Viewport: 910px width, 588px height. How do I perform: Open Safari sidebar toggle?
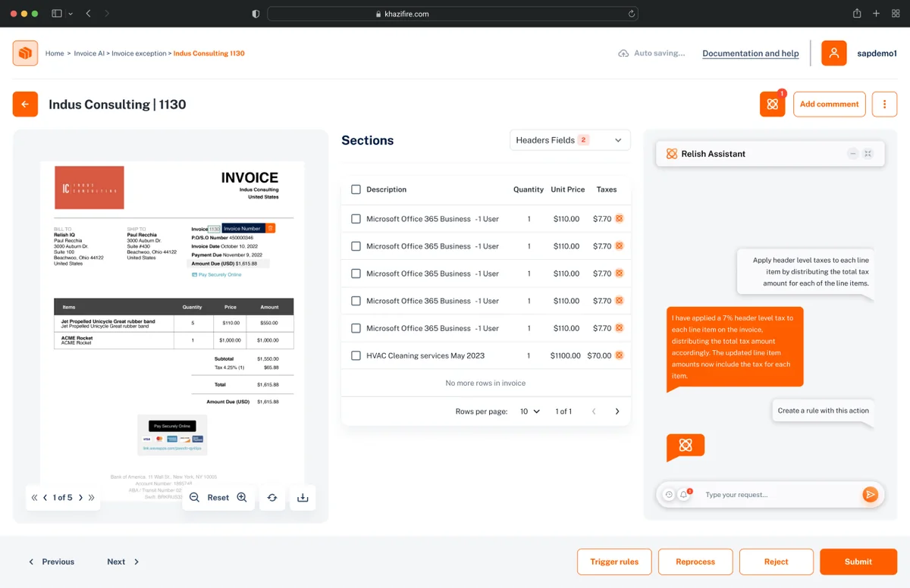pos(57,14)
